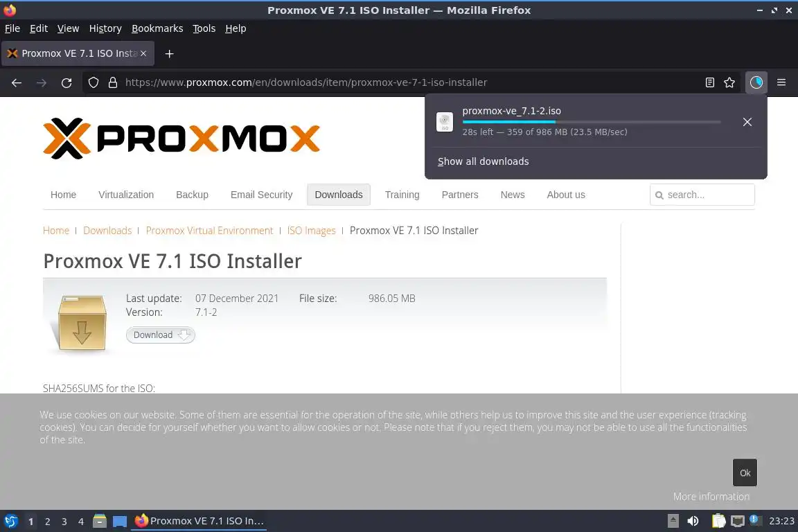Click the ISO file icon in downloads panel
Image resolution: width=798 pixels, height=532 pixels.
pos(444,122)
